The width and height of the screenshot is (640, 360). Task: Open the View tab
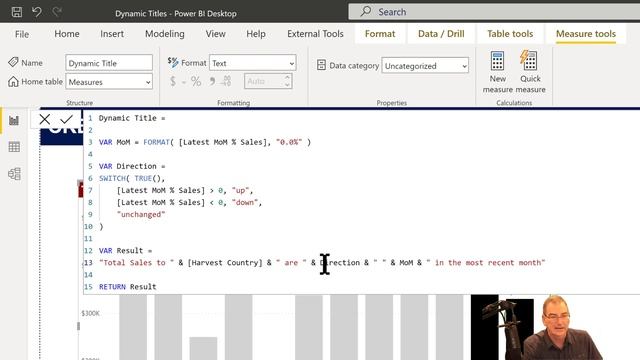click(x=216, y=34)
